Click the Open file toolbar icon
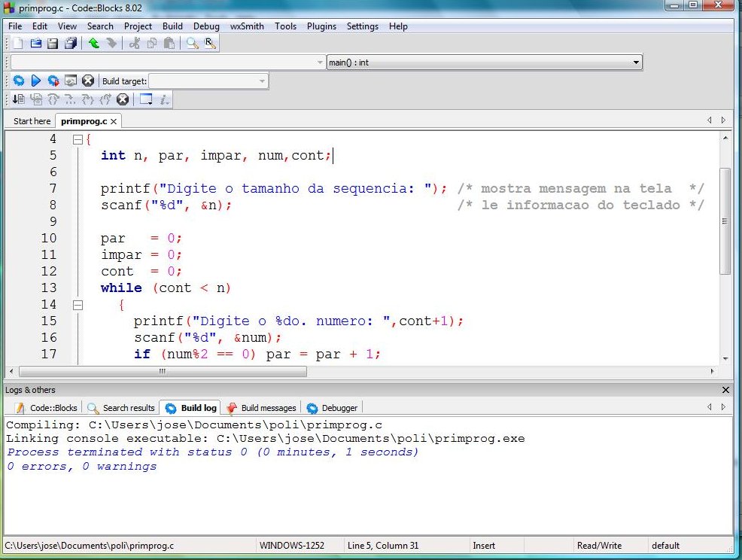This screenshot has width=742, height=560. [x=35, y=44]
